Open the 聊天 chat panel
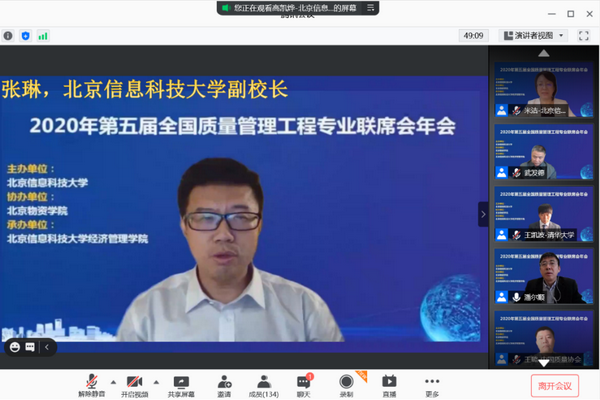 (303, 383)
